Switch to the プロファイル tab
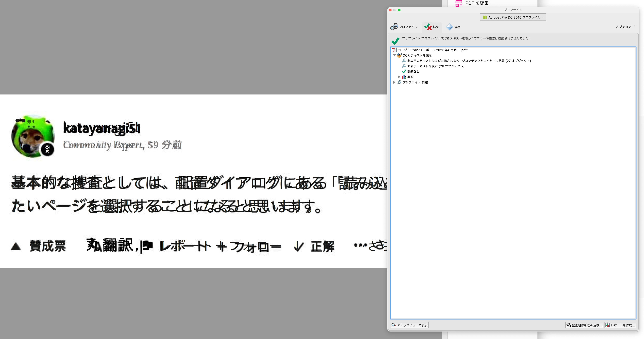The height and width of the screenshot is (339, 644). coord(404,27)
